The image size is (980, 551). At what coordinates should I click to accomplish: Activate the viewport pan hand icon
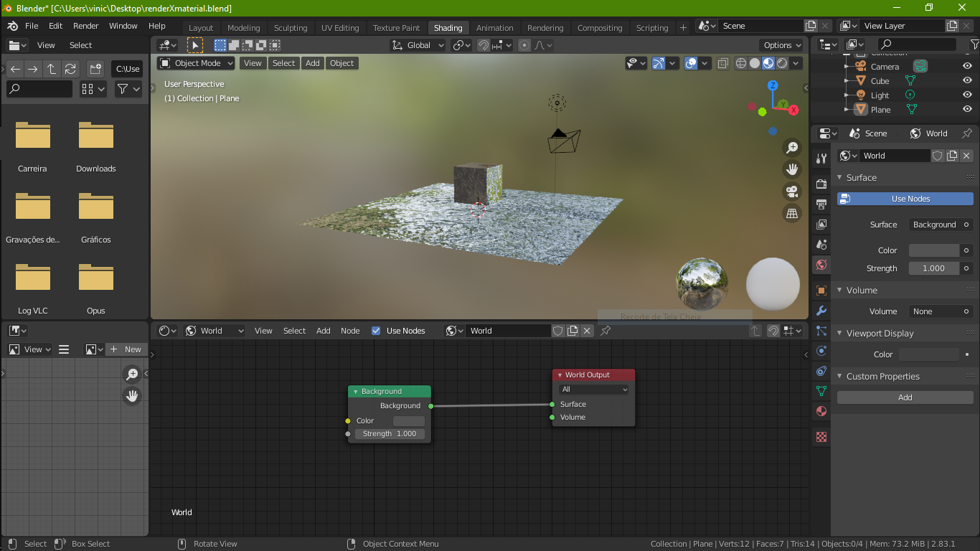[792, 169]
